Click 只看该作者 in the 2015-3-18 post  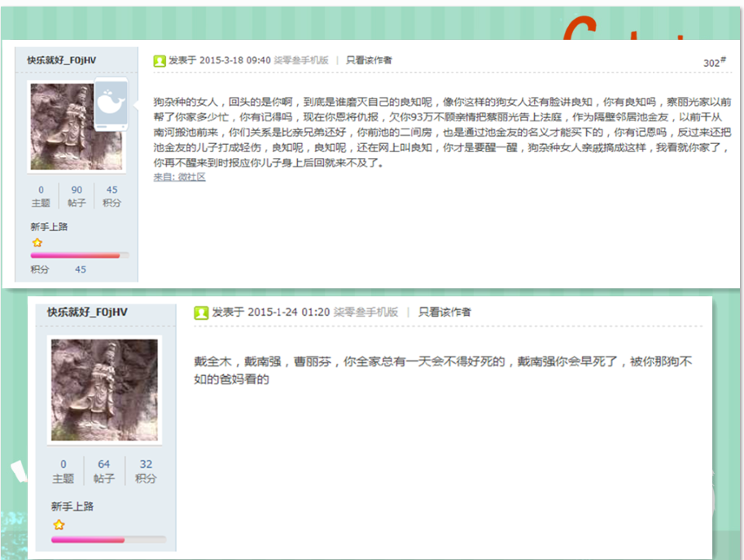[x=369, y=60]
